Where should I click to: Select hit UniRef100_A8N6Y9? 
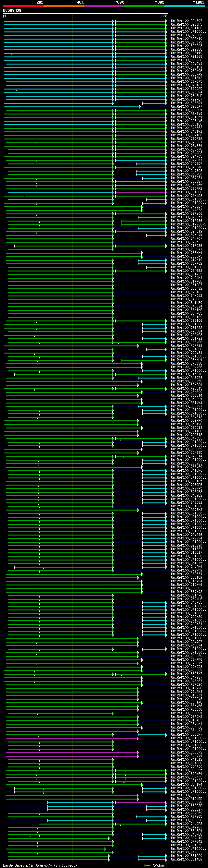coord(187,114)
